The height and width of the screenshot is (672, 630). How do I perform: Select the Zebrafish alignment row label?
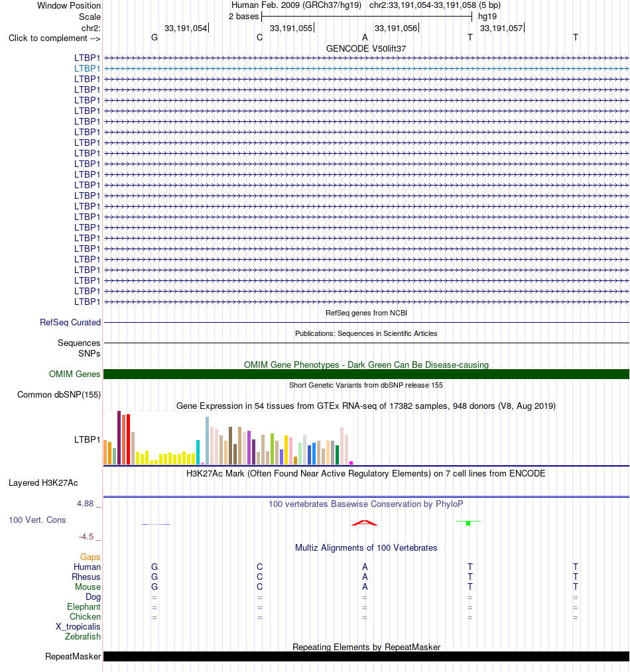pos(83,636)
